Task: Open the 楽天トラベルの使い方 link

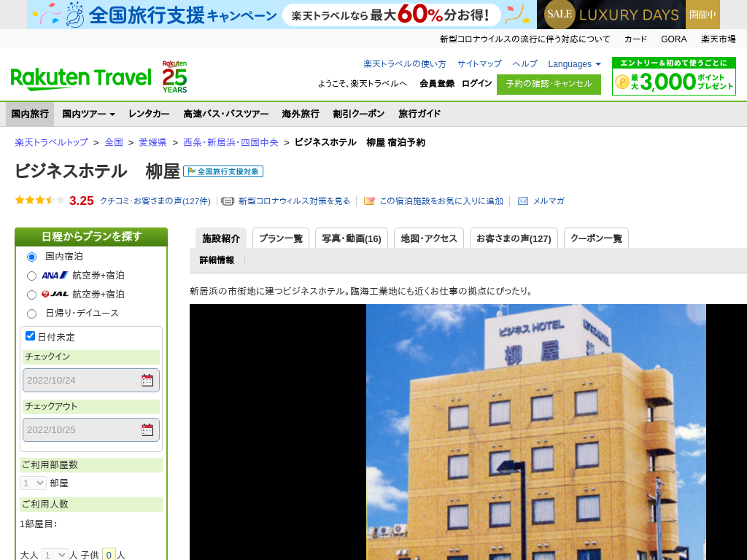Action: point(404,64)
